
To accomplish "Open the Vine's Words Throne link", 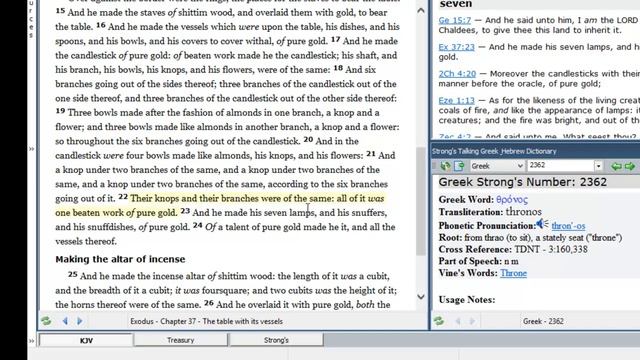I will [x=513, y=273].
